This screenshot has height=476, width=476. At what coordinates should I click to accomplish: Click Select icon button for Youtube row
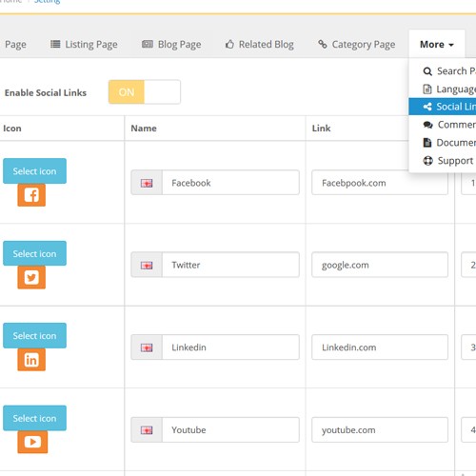pos(34,418)
